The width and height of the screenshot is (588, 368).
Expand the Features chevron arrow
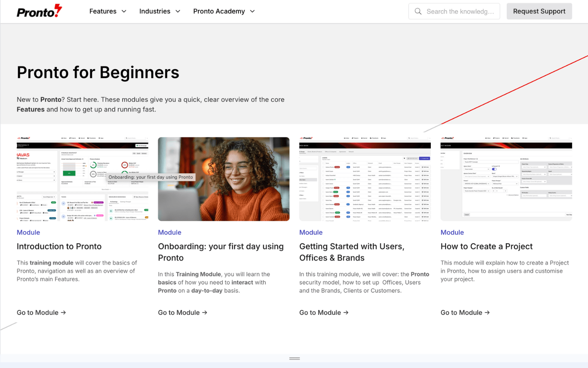124,11
